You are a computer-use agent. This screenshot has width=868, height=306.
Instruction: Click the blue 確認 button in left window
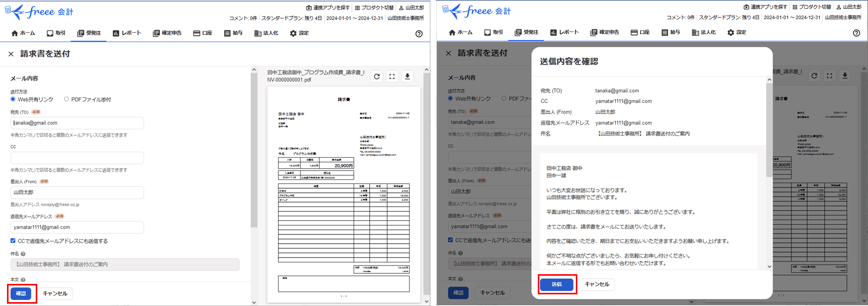(21, 294)
